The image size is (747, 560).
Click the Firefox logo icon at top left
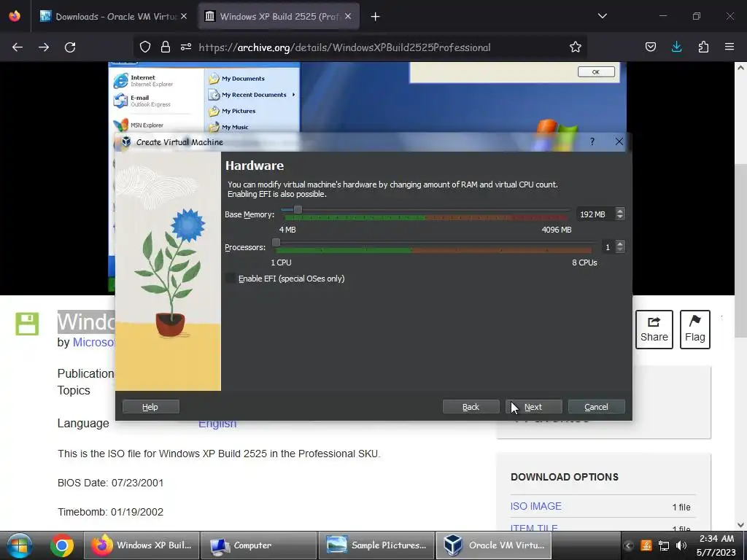tap(15, 16)
